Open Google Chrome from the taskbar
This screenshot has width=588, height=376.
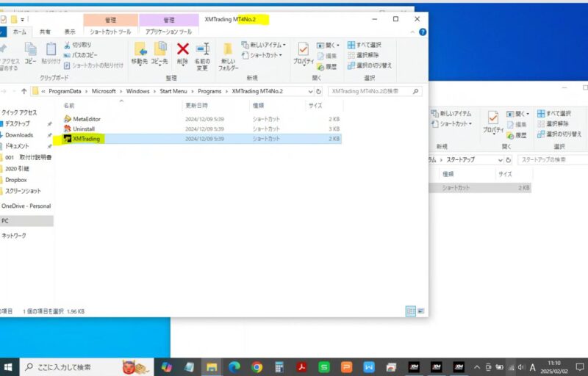[257, 367]
